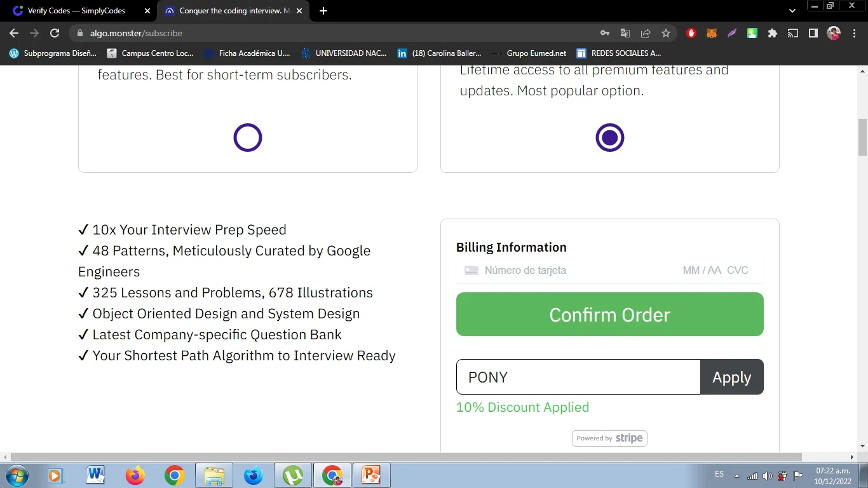The image size is (868, 488).
Task: Open Microsoft Word from taskbar
Action: pyautogui.click(x=95, y=475)
